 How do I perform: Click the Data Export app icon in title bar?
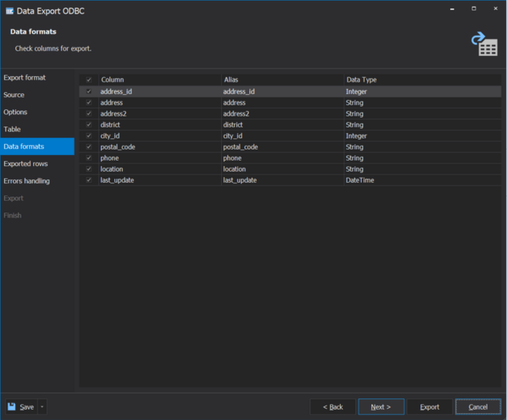point(10,10)
